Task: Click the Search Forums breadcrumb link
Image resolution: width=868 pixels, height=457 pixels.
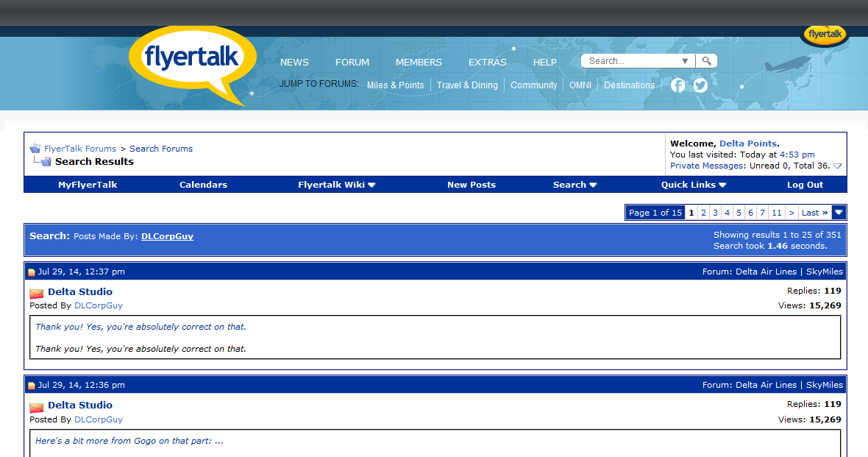Action: 161,149
